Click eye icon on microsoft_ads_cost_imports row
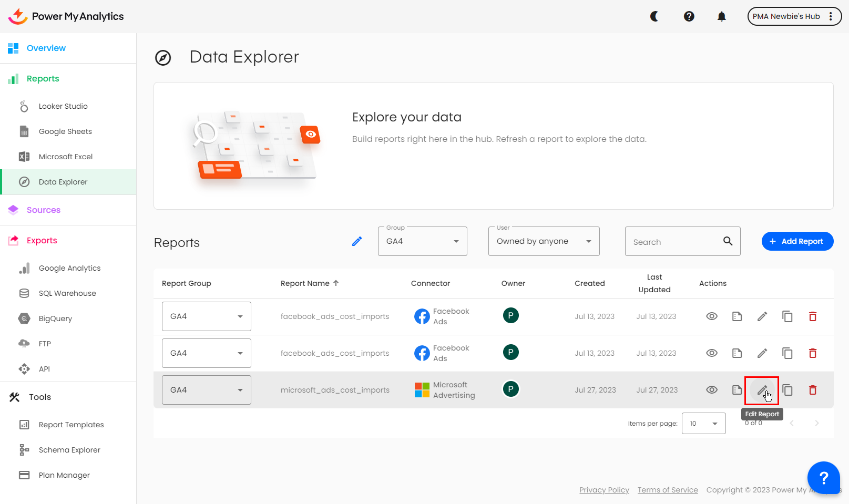 coord(711,390)
